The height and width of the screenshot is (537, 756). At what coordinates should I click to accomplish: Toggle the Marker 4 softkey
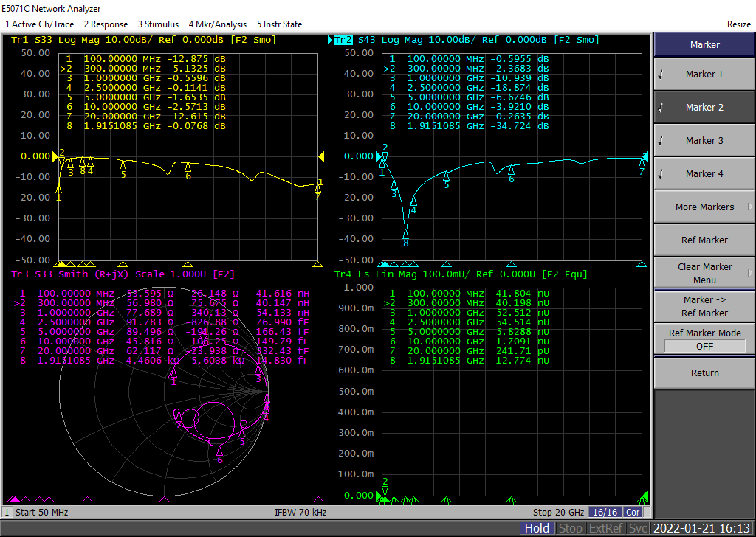coord(704,173)
